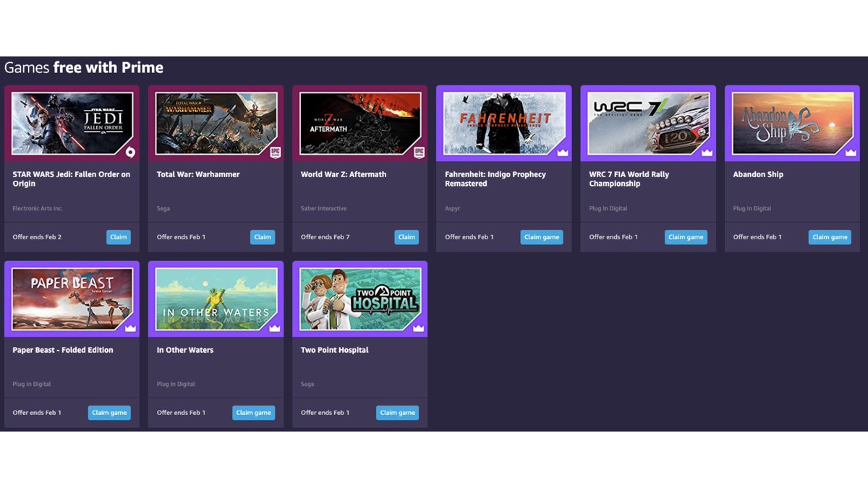This screenshot has width=868, height=488.
Task: Open the WRC 7 cover image
Action: pos(648,124)
